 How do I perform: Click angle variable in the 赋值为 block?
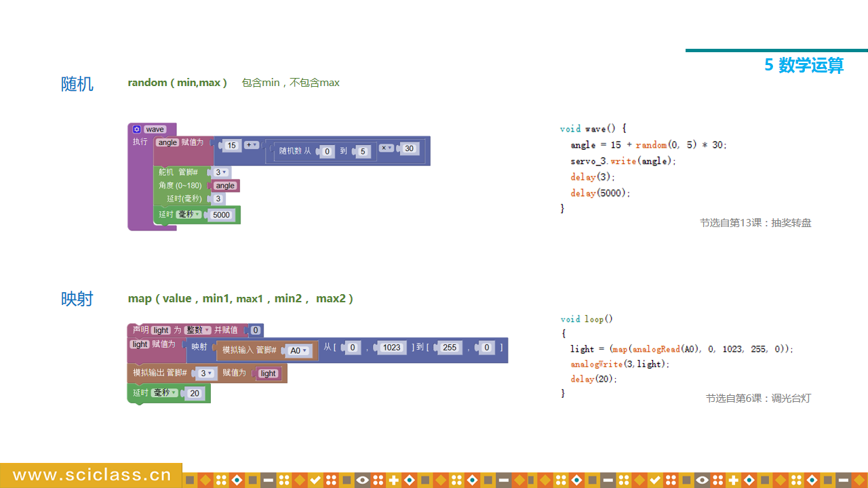click(167, 142)
